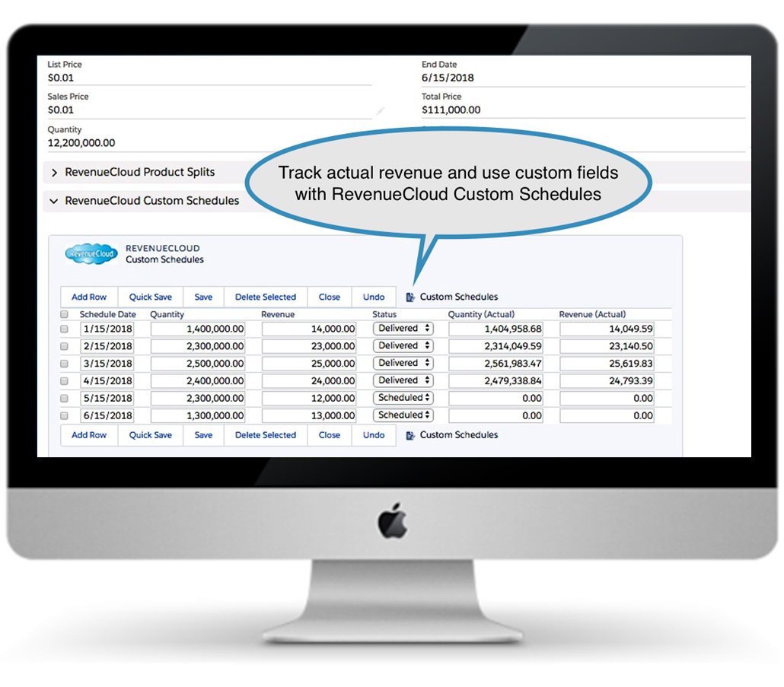Open the Status dropdown for the 1/15/2018 row
The height and width of the screenshot is (687, 784).
coord(403,328)
